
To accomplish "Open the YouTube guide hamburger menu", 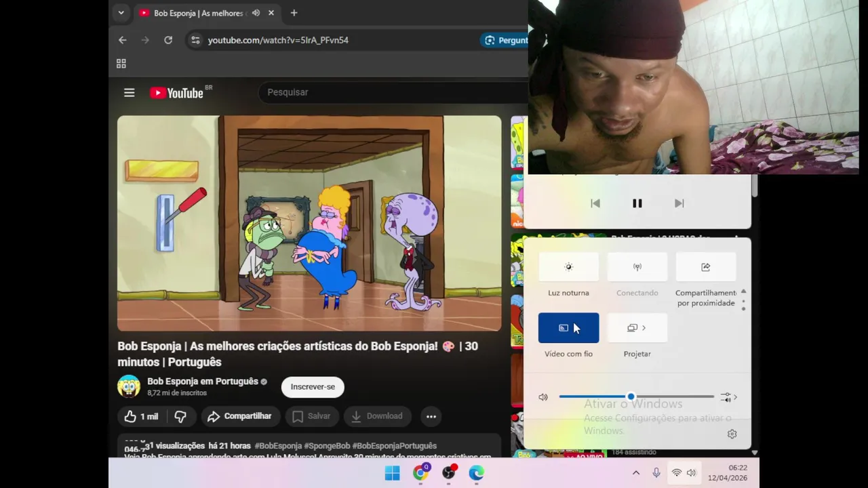I will click(130, 93).
